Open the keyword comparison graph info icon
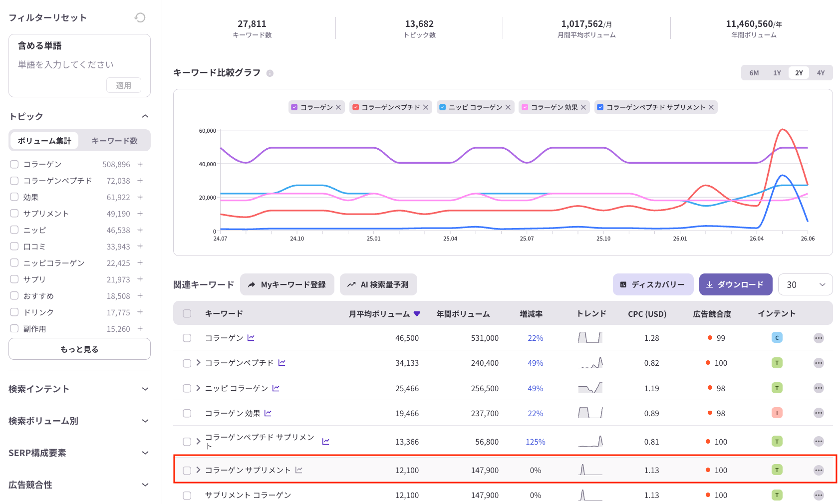This screenshot has width=838, height=504. [x=270, y=73]
